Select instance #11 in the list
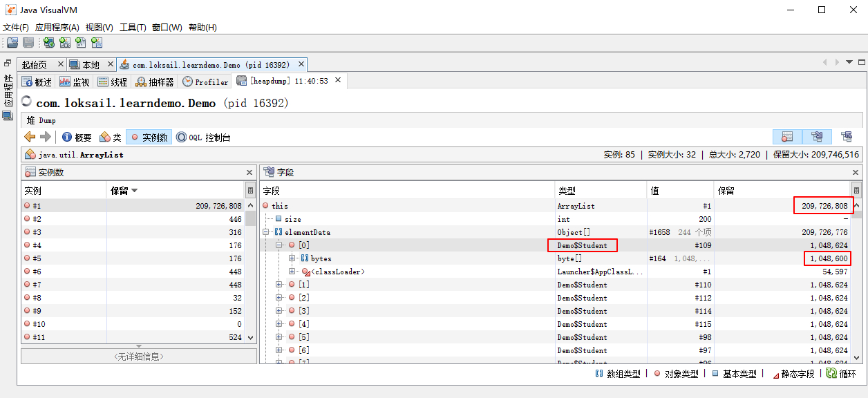The image size is (868, 398). [133, 337]
